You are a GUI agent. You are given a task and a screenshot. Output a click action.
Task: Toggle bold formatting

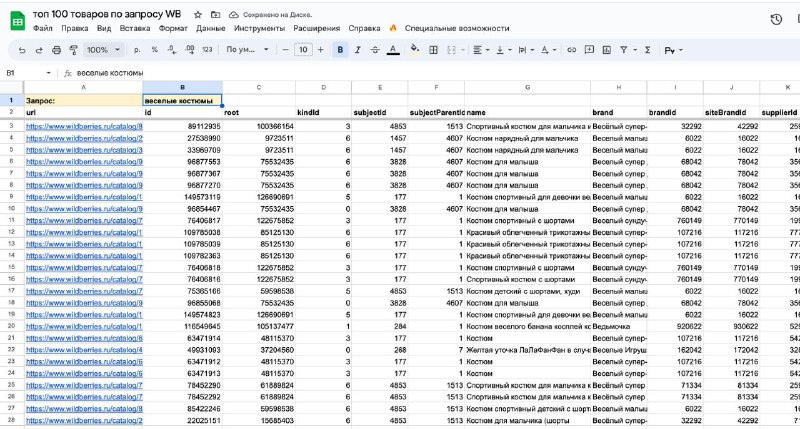[x=340, y=50]
